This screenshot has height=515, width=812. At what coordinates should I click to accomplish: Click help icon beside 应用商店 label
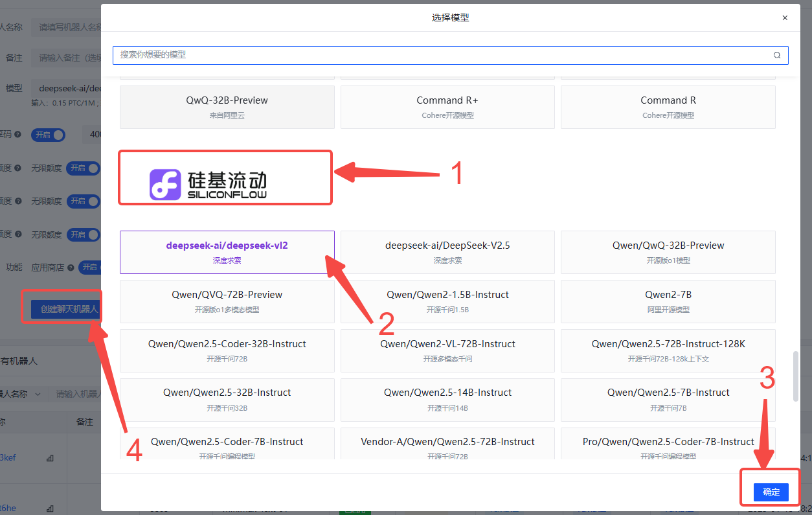72,267
